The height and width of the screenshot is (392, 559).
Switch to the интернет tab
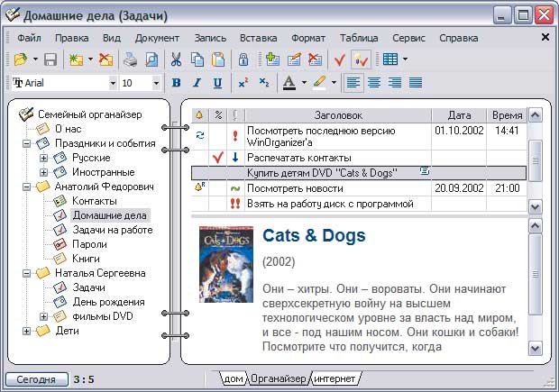click(x=334, y=378)
